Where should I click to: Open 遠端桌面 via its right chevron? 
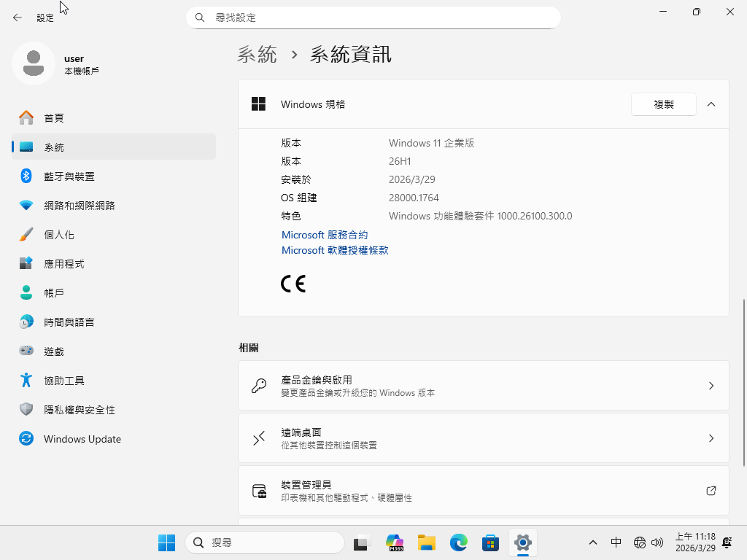tap(711, 438)
